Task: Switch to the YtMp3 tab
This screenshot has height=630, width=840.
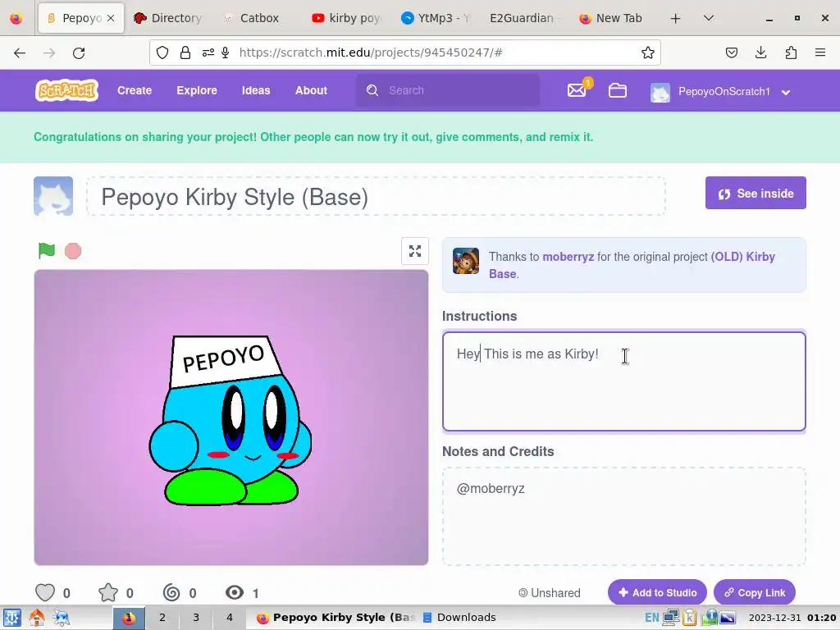Action: tap(435, 18)
